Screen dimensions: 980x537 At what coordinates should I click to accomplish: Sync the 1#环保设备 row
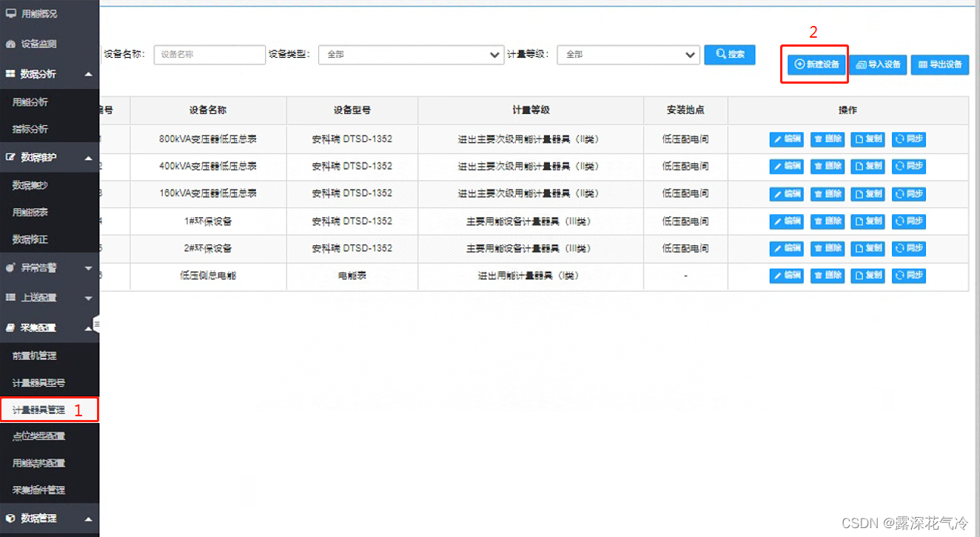[x=909, y=221]
